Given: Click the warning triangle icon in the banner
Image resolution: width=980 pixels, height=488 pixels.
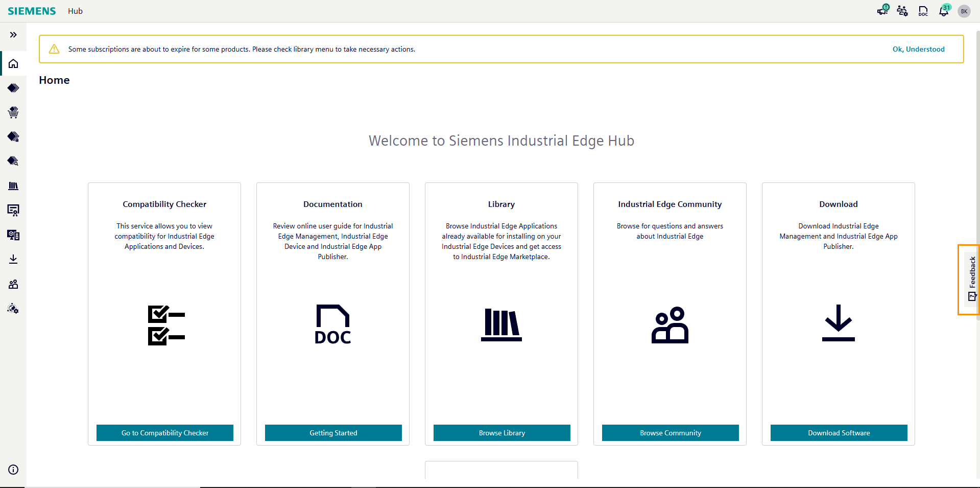Looking at the screenshot, I should pos(54,49).
